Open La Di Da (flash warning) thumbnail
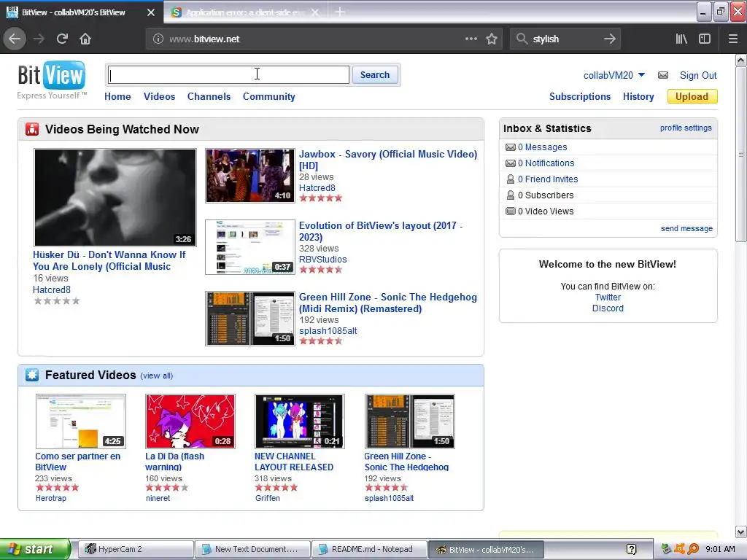This screenshot has height=560, width=747. pos(190,421)
